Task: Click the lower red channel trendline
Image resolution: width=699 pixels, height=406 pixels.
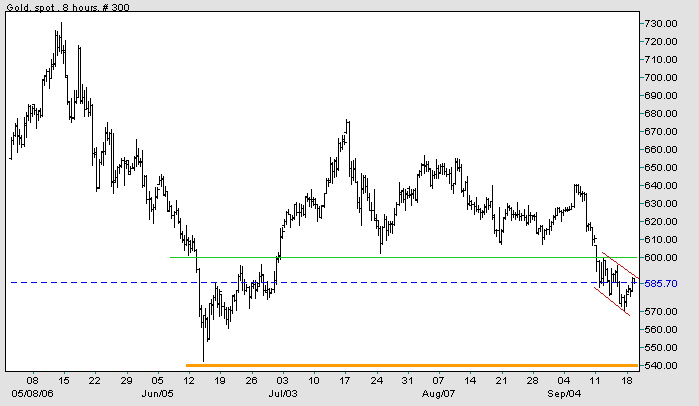Action: tap(612, 302)
